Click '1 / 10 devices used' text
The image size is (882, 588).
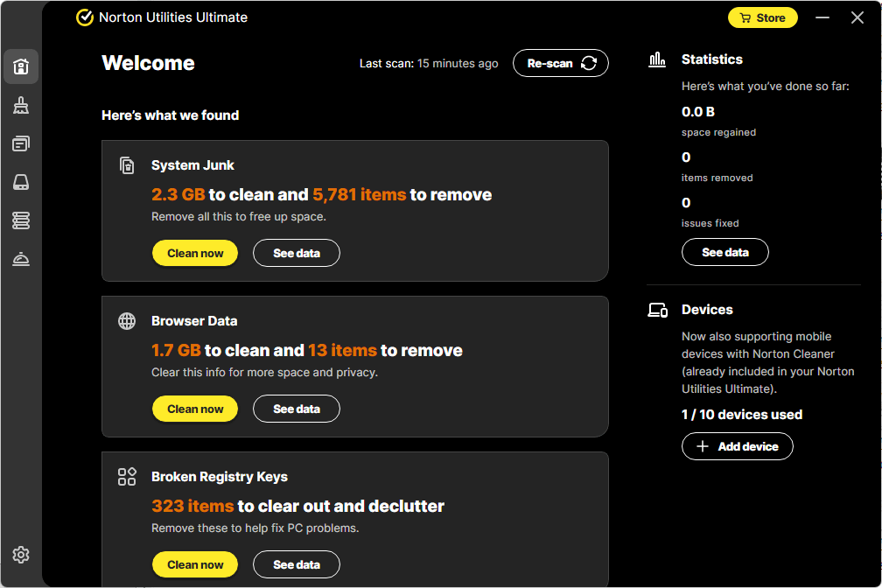pos(742,415)
